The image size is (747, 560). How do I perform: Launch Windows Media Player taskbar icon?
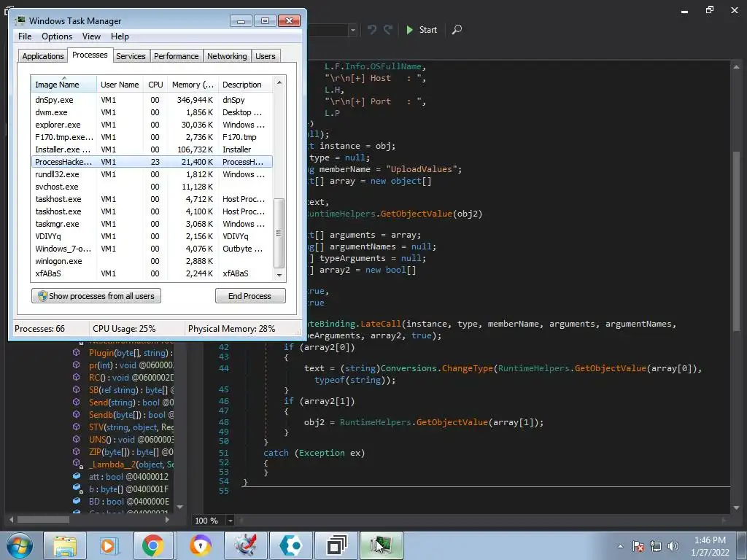pyautogui.click(x=109, y=545)
